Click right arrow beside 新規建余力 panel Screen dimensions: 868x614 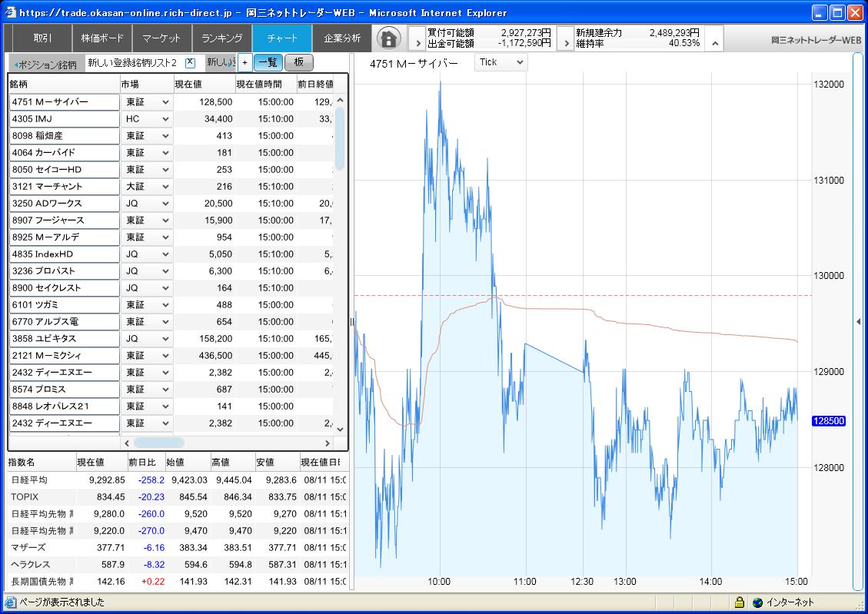click(567, 44)
